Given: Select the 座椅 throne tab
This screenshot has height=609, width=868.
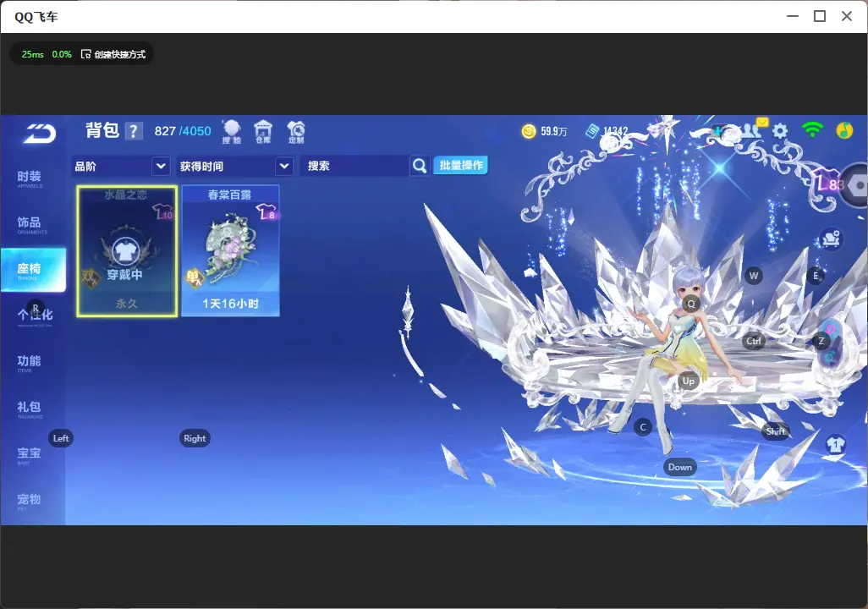Looking at the screenshot, I should pos(33,270).
